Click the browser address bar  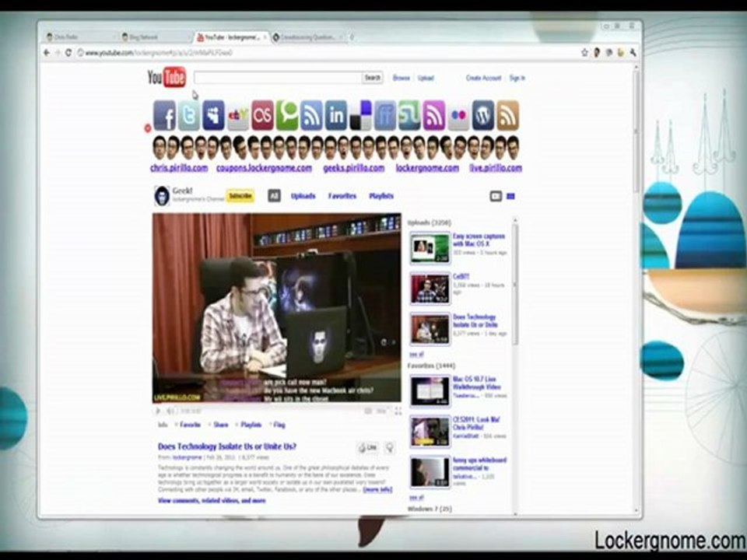[x=328, y=53]
